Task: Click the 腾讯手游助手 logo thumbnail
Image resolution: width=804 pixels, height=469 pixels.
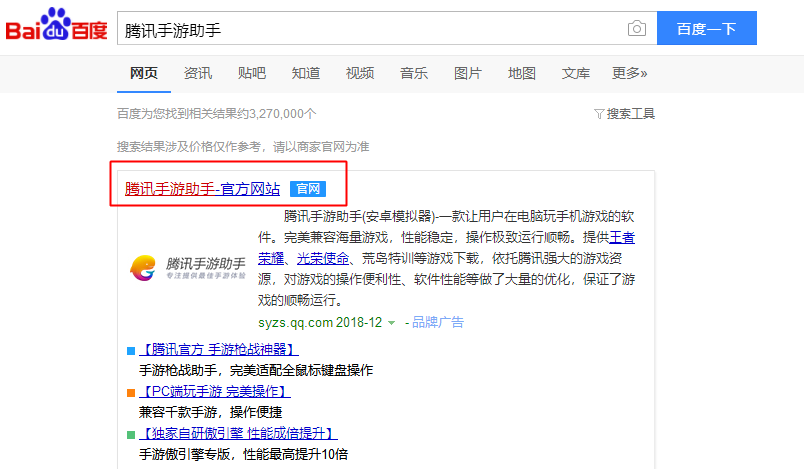Action: pos(187,268)
